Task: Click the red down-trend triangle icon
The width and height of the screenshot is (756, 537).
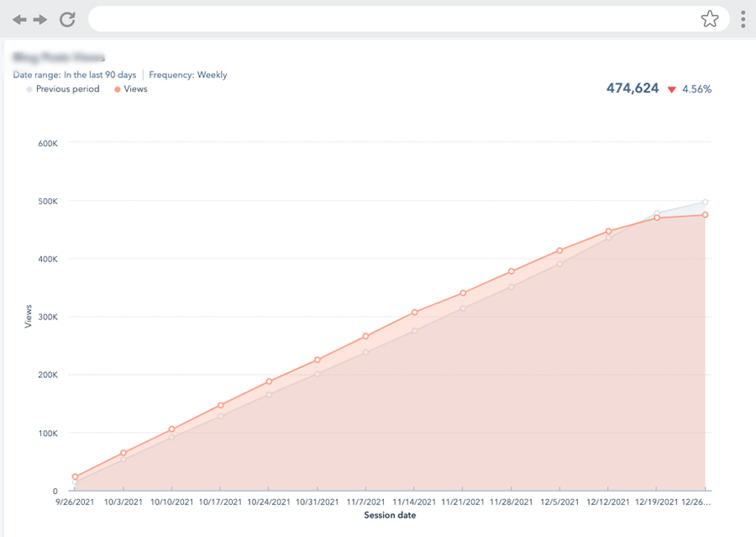Action: point(672,89)
